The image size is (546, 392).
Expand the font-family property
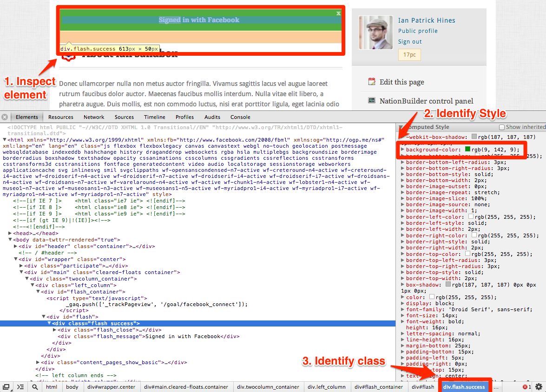coord(402,309)
